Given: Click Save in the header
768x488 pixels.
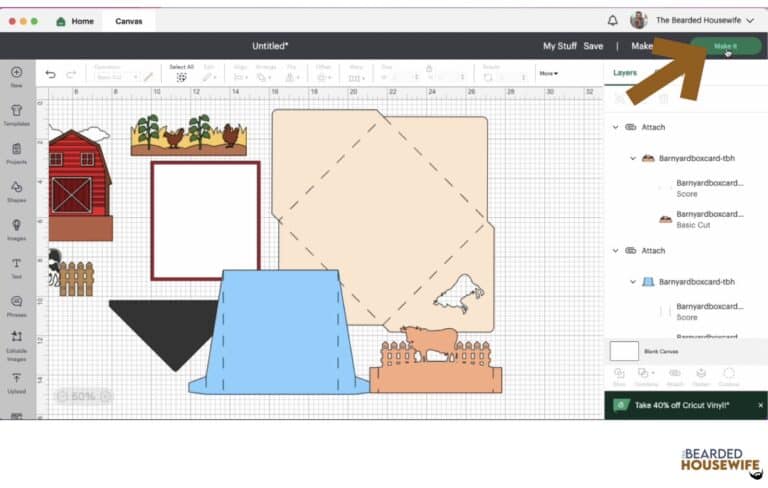Looking at the screenshot, I should (x=593, y=46).
